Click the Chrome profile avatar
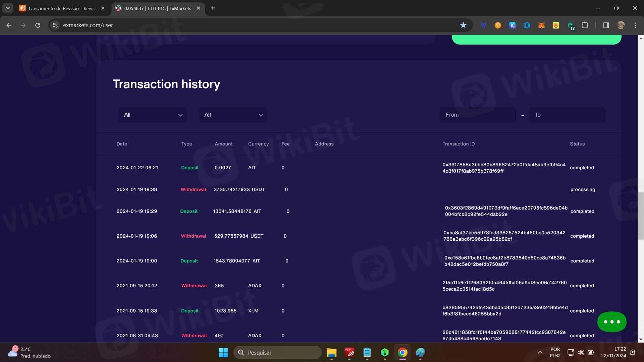This screenshot has height=362, width=644. [621, 25]
